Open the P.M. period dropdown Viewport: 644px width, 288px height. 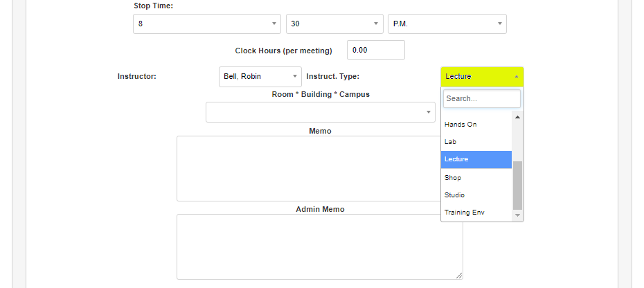[x=447, y=24]
